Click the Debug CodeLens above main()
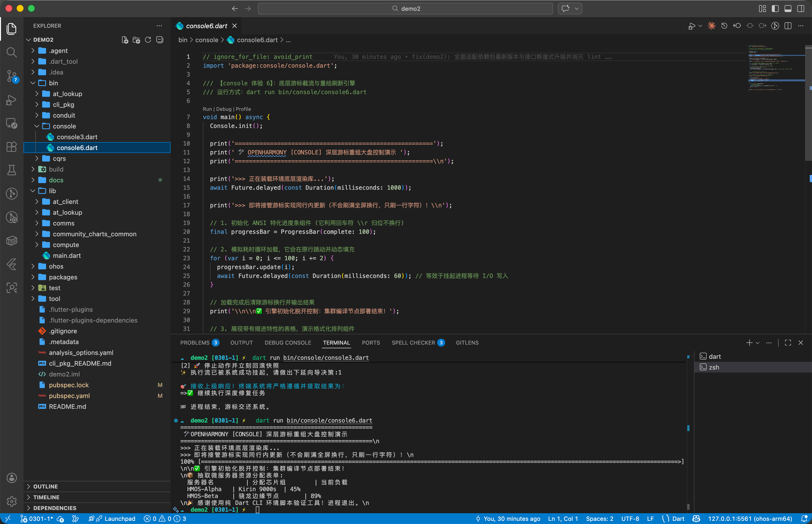This screenshot has height=524, width=812. [x=223, y=109]
